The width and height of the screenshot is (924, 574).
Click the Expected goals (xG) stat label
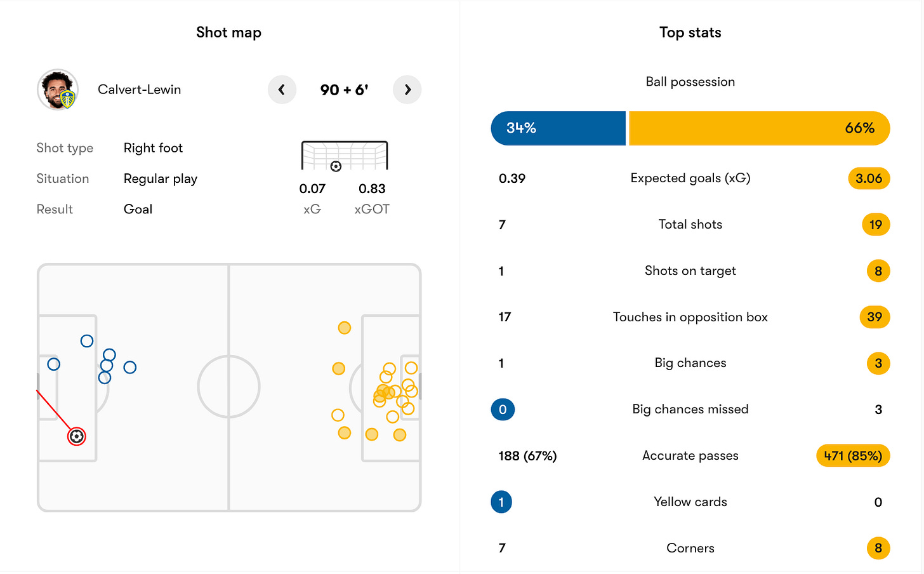690,178
